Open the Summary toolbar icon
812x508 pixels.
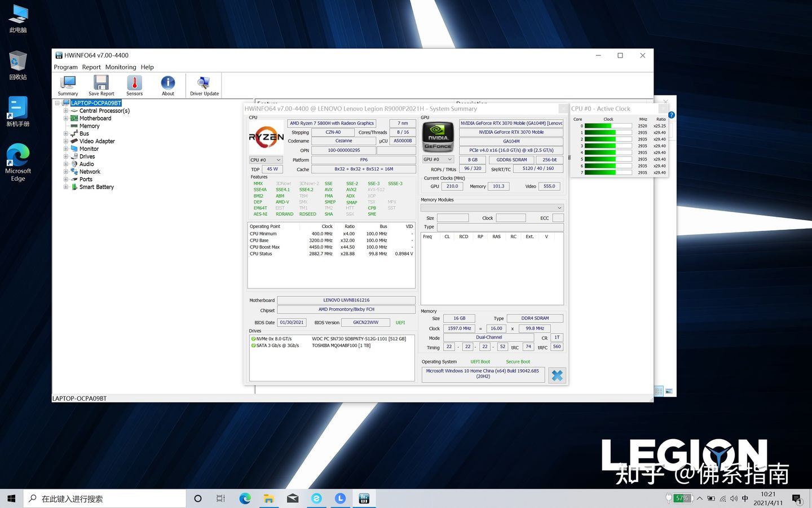click(68, 85)
